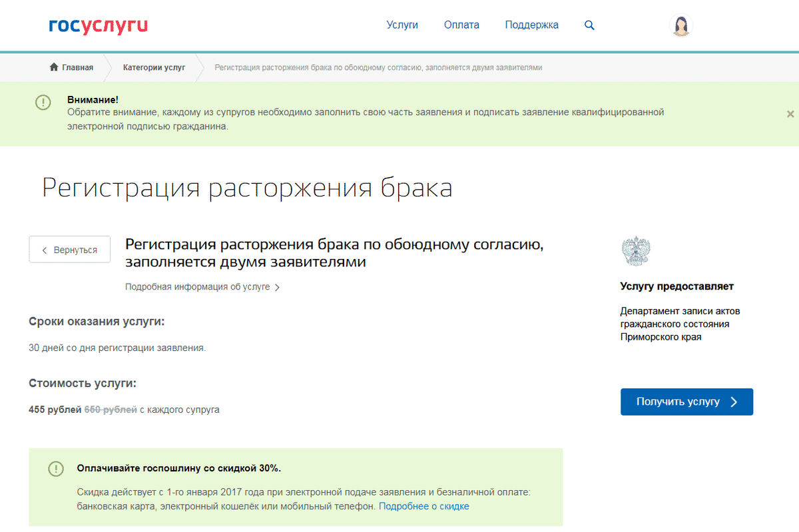Expand Подробная информация об услуге
The image size is (799, 532).
click(202, 287)
